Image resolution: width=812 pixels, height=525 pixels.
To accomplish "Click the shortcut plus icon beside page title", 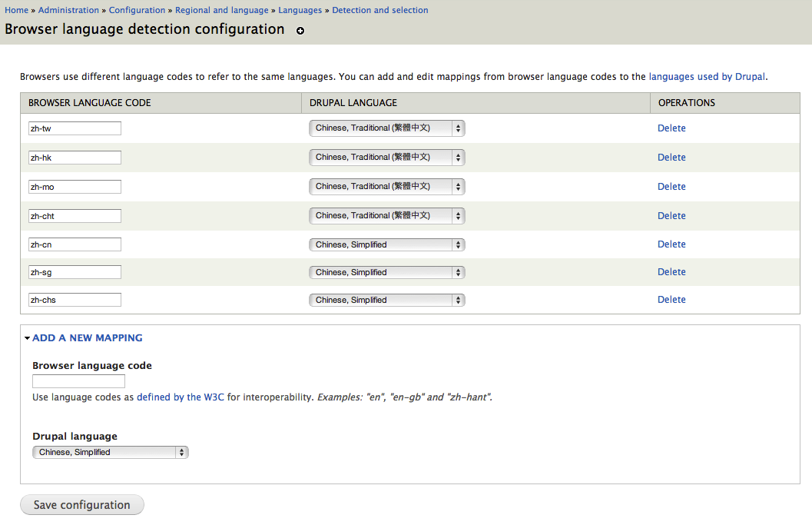I will coord(300,31).
